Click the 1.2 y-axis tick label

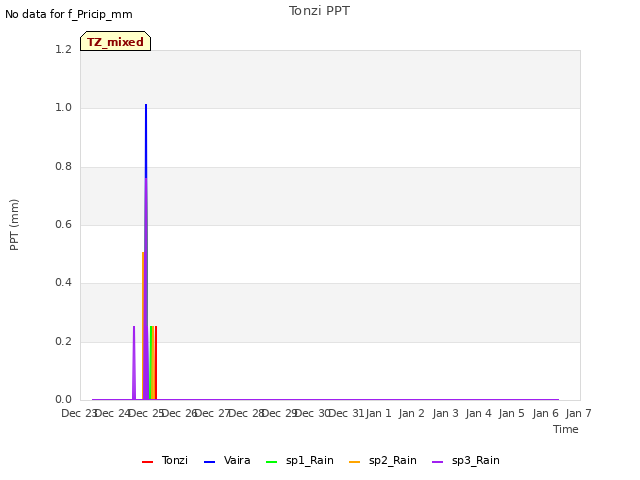coord(63,49)
